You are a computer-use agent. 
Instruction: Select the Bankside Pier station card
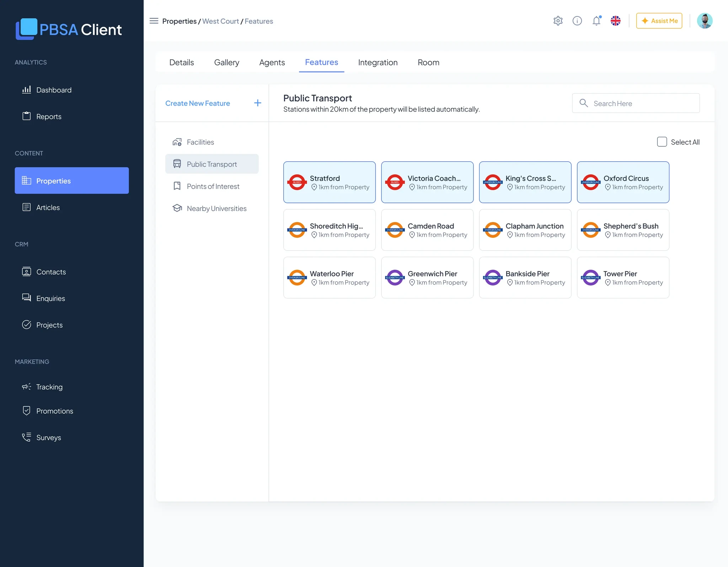[x=525, y=277]
